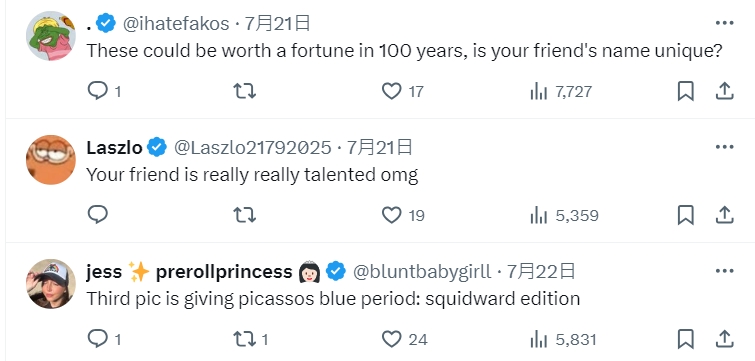View analytics showing 7,727 views
Image resolution: width=755 pixels, height=361 pixels.
point(560,91)
